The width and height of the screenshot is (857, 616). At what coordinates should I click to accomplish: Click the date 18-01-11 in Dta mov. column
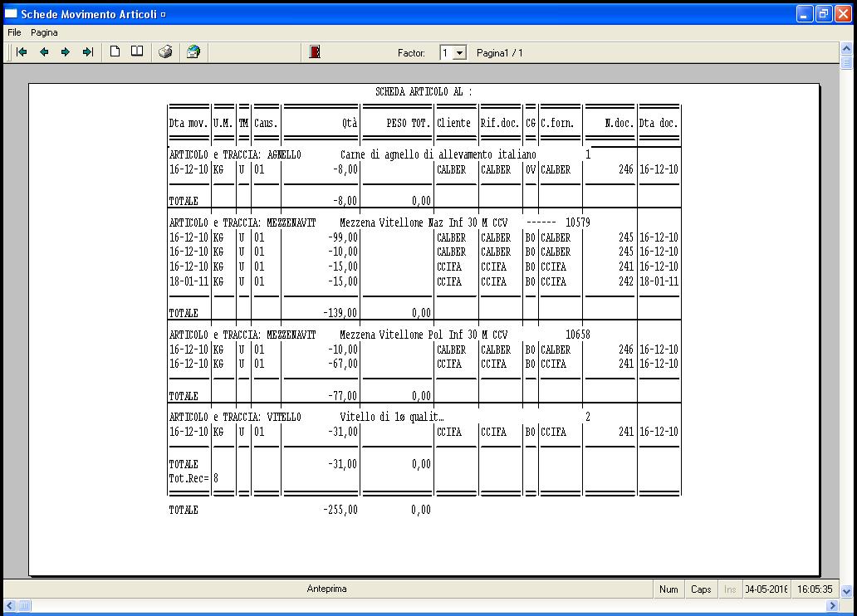(x=189, y=281)
